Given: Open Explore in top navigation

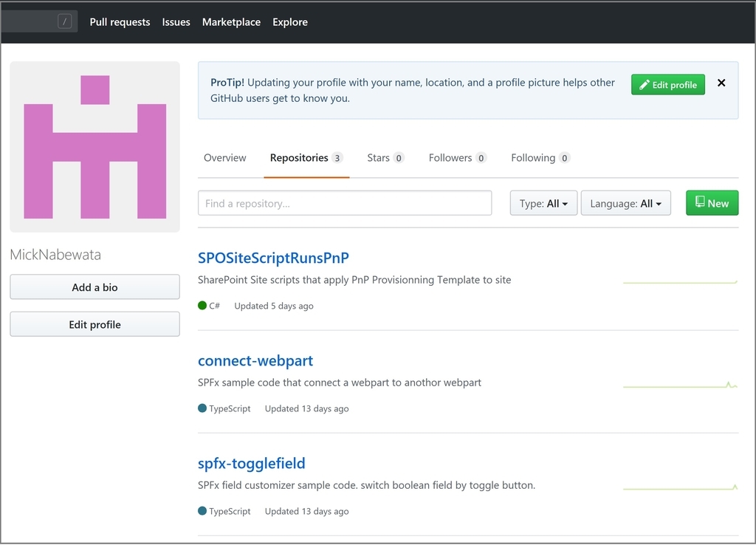Looking at the screenshot, I should coord(289,22).
